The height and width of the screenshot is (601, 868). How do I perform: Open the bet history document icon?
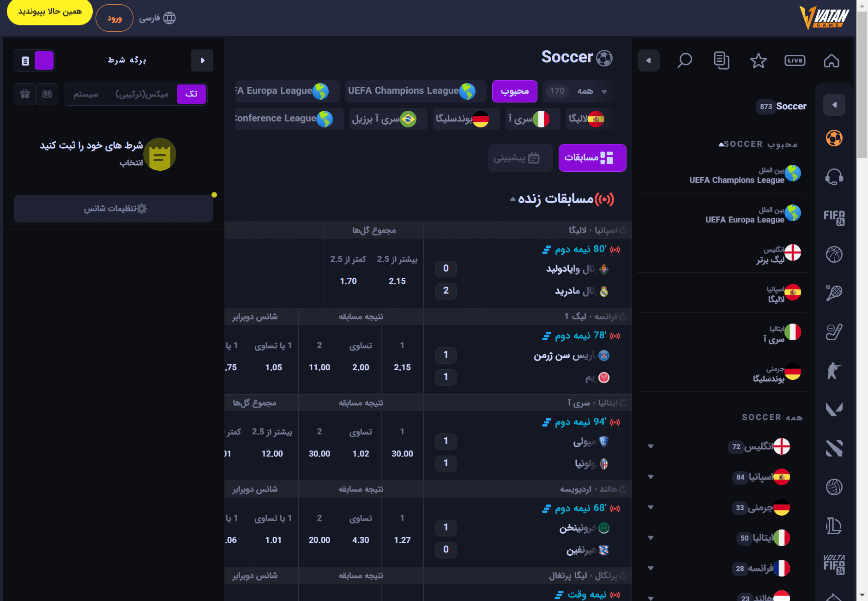click(721, 60)
